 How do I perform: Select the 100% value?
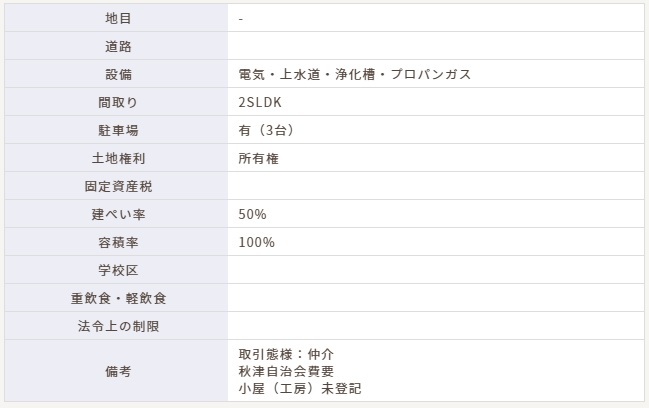click(257, 242)
